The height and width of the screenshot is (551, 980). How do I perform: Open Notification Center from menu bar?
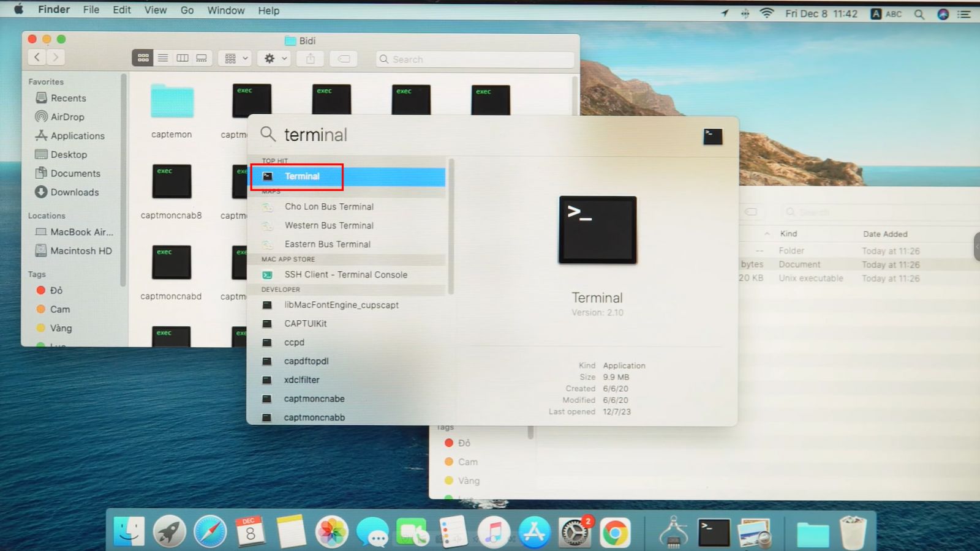click(x=965, y=14)
